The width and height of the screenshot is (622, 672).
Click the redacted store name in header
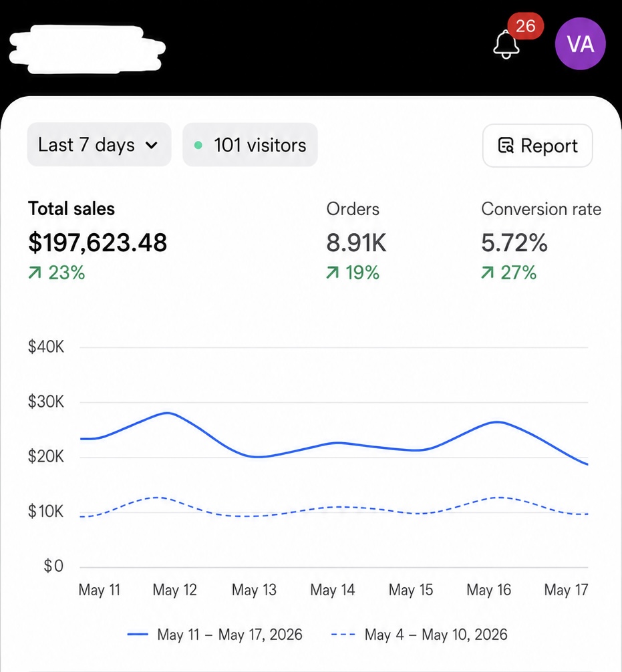(x=87, y=49)
